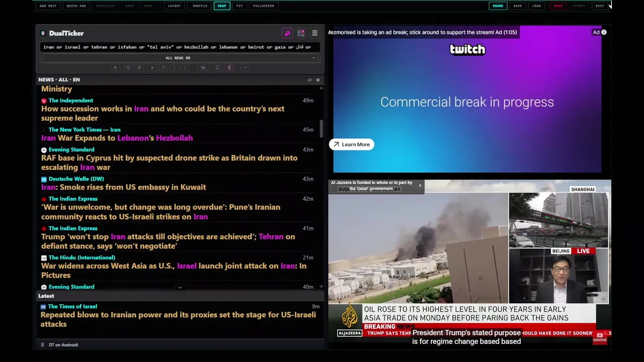Screen dimensions: 644x362
Task: Click the Twitch Learn More button
Action: click(351, 145)
